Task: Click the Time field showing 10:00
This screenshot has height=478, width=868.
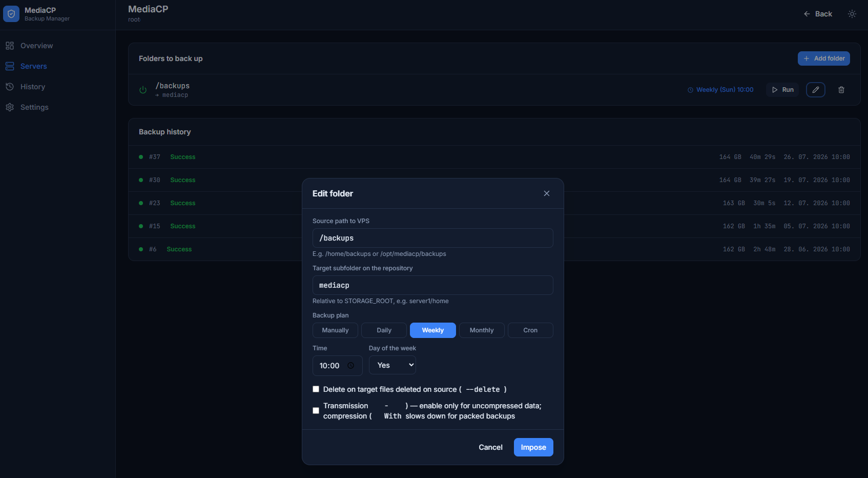Action: [x=337, y=366]
